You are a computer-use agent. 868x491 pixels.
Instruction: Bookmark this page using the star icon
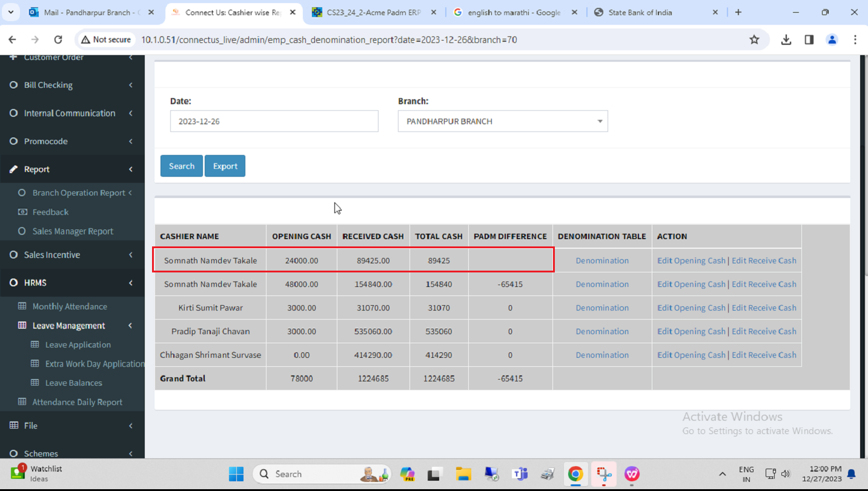(x=754, y=39)
